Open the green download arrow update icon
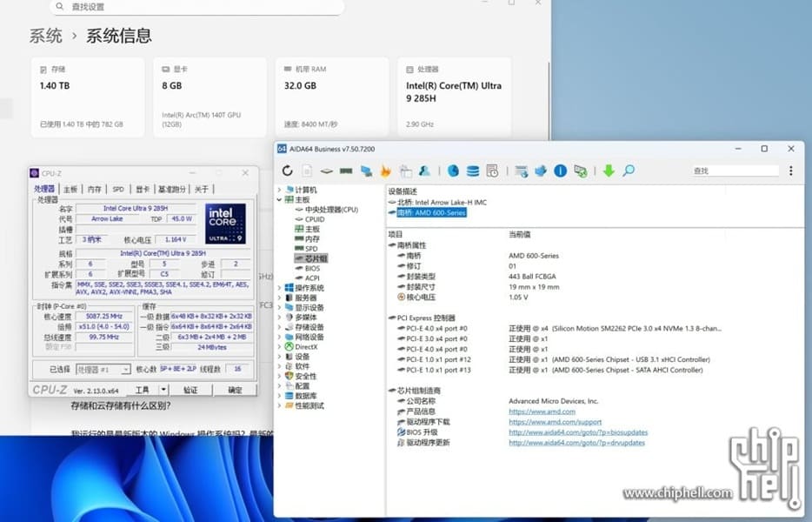 [609, 171]
